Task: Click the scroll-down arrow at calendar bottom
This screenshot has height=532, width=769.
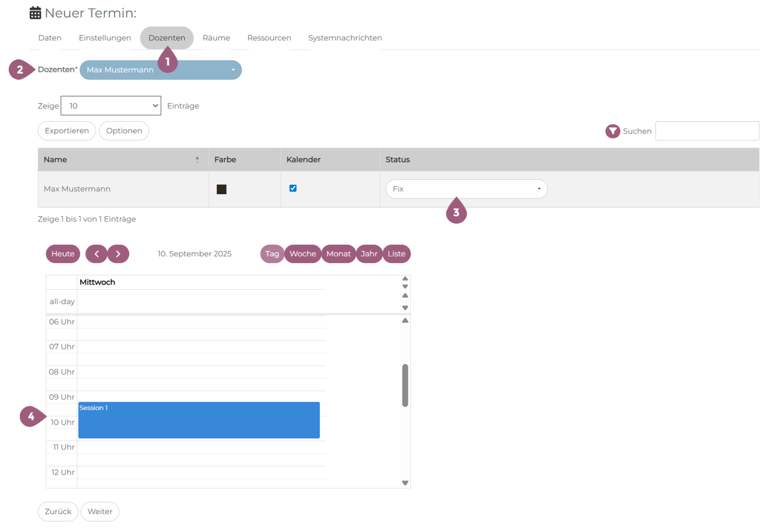Action: (x=405, y=483)
